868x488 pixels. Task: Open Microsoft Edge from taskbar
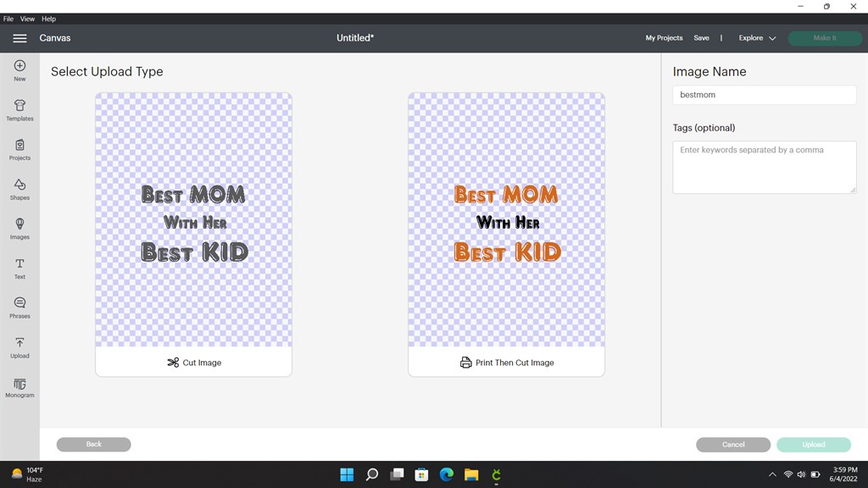447,474
